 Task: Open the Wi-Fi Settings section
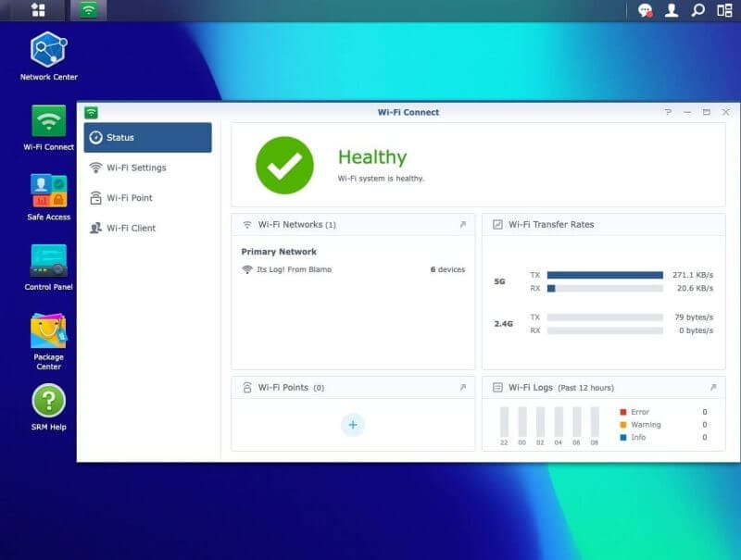point(135,168)
